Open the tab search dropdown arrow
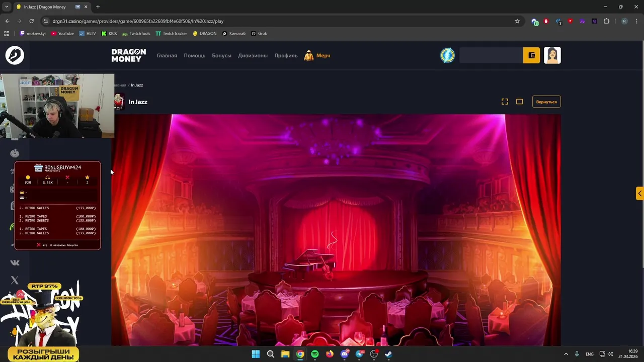This screenshot has height=362, width=644. 7,7
